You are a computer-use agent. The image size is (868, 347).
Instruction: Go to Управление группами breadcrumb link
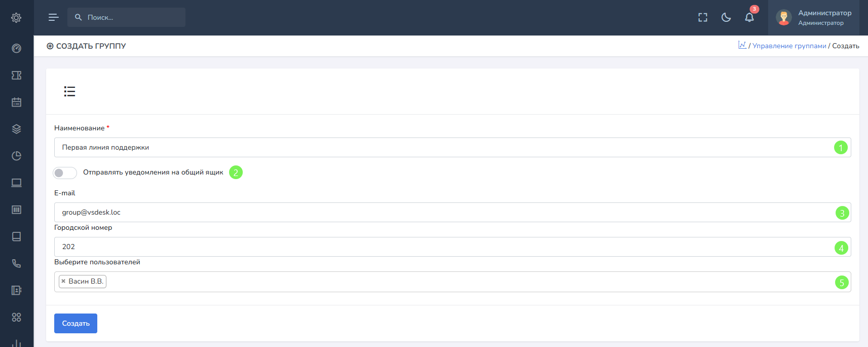click(789, 46)
